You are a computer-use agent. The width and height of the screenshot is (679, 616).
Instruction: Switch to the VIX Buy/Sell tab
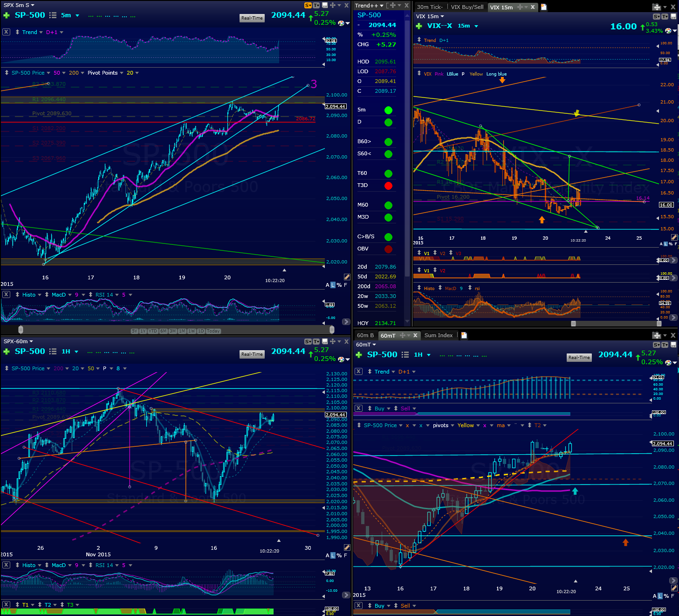[x=467, y=7]
